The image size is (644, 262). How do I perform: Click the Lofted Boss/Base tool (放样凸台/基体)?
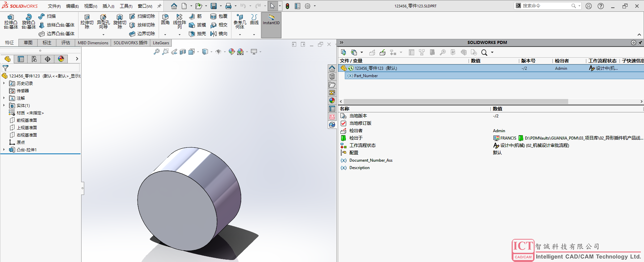57,25
